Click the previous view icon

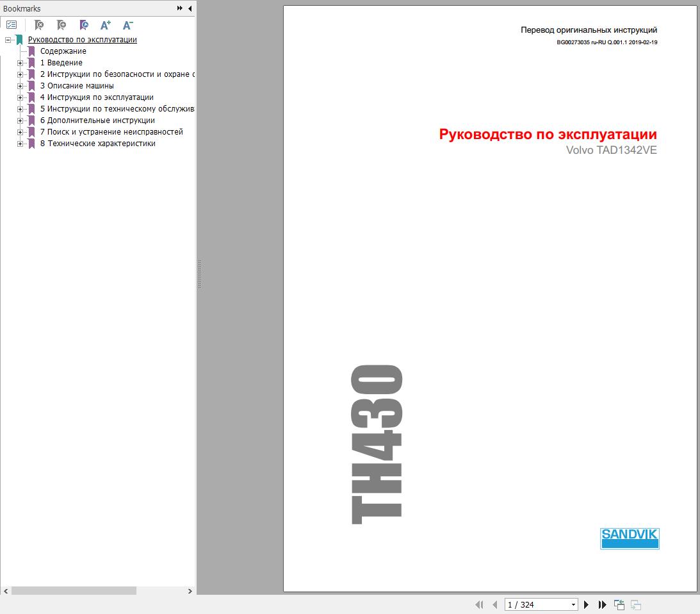[619, 604]
